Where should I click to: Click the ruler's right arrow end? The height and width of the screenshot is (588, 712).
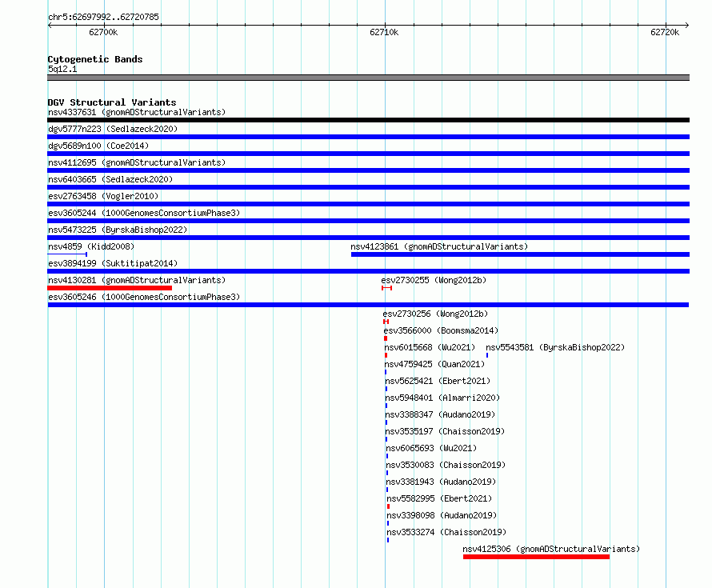pyautogui.click(x=687, y=25)
